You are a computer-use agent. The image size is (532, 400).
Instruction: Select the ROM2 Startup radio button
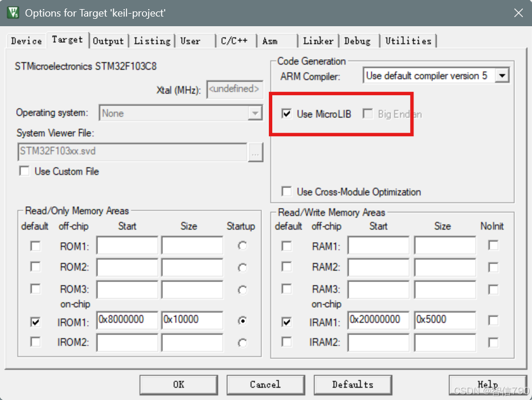(x=242, y=268)
